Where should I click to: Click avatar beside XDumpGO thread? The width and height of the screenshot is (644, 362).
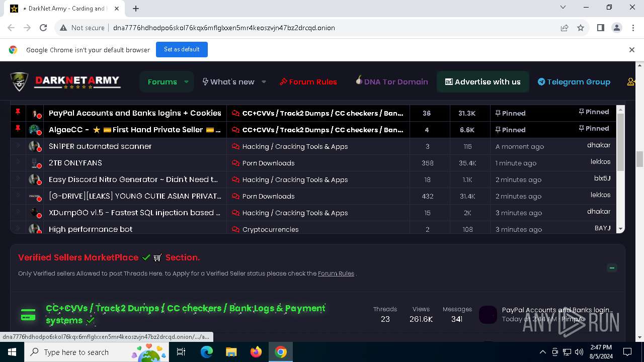point(35,213)
